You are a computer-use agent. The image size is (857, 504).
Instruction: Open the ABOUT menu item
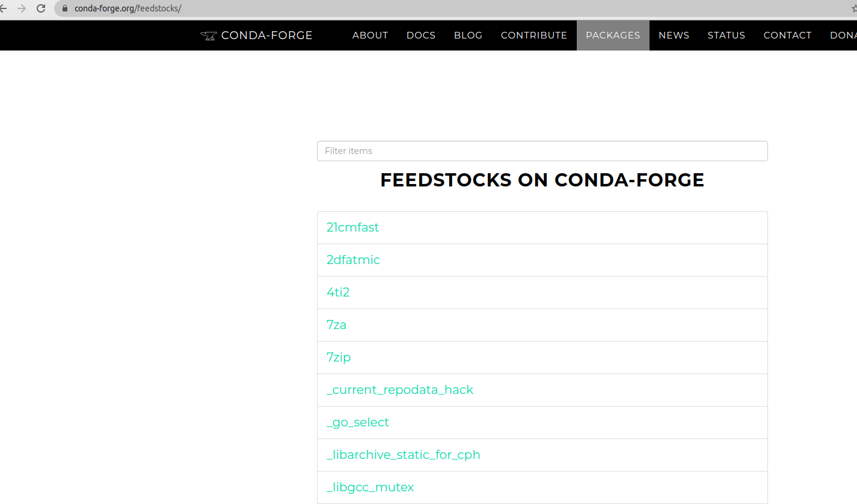tap(370, 35)
